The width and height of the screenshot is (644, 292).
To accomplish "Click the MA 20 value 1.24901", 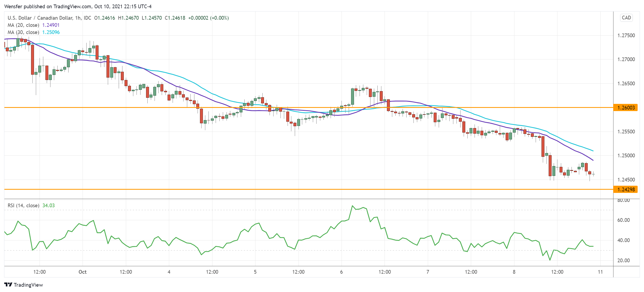I will coord(51,25).
